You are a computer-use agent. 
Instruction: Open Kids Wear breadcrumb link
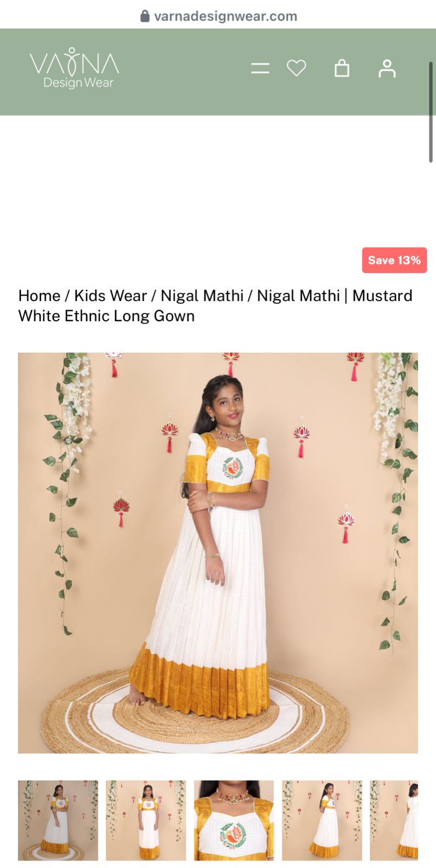point(111,296)
